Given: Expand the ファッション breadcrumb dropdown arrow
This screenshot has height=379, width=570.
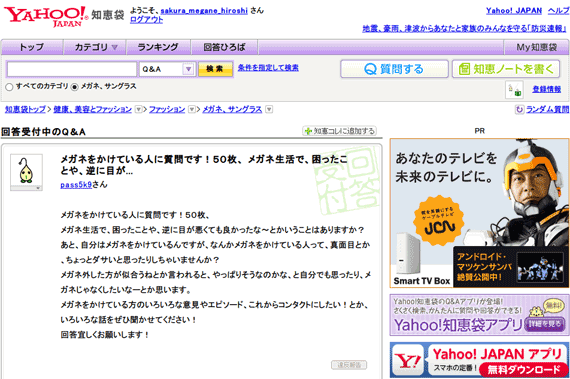Looking at the screenshot, I should coord(191,109).
